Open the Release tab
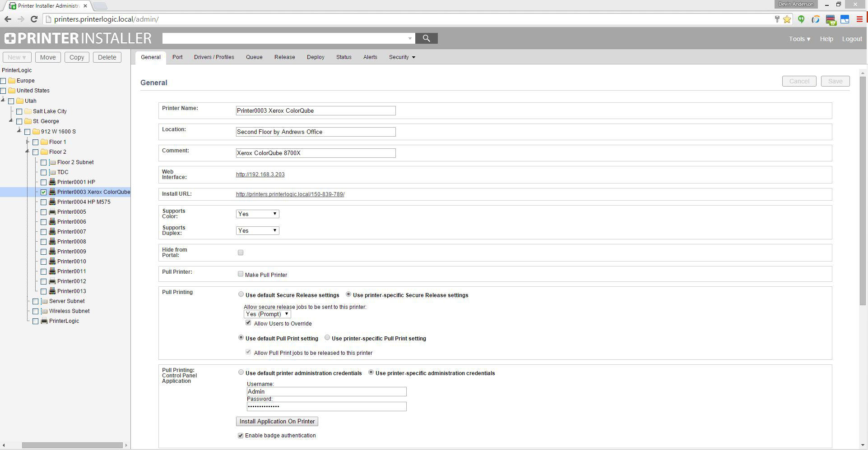 (285, 57)
